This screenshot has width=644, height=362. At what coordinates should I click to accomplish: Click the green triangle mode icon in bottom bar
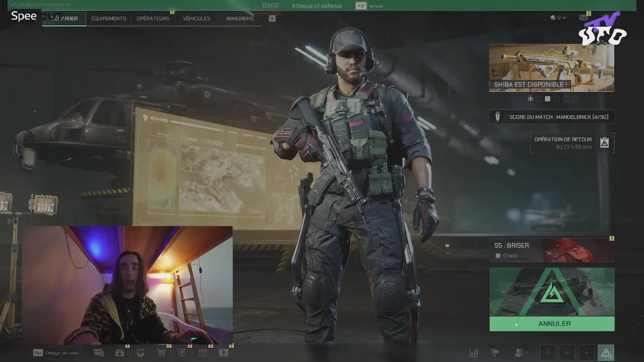[x=606, y=353]
